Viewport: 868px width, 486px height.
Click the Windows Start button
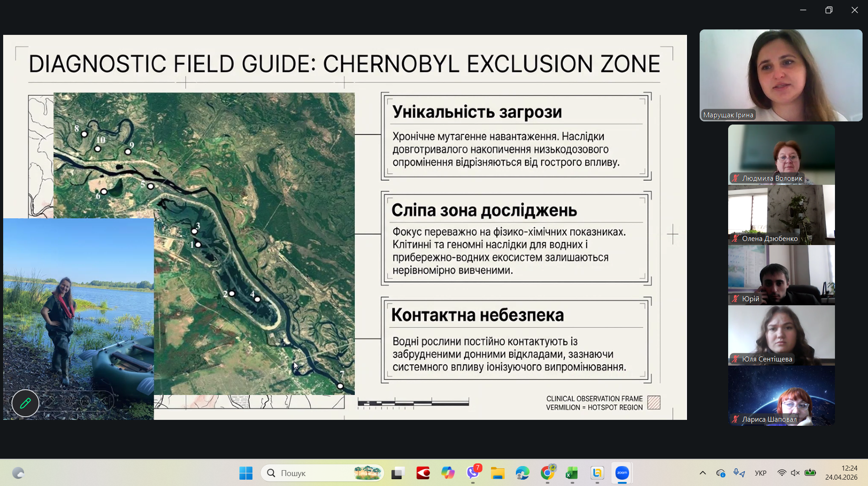tap(246, 473)
